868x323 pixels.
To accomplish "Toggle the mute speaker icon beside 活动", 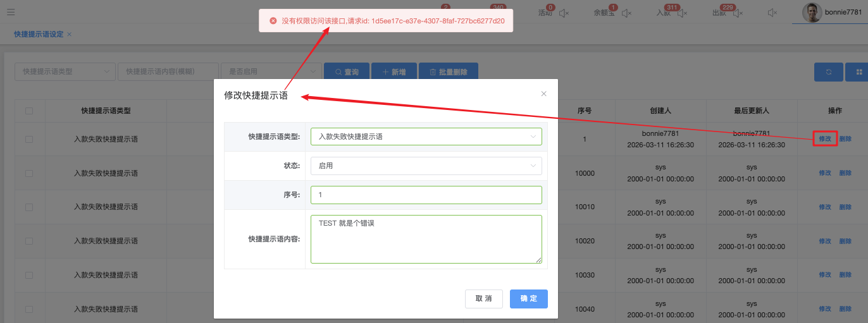I will tap(564, 13).
